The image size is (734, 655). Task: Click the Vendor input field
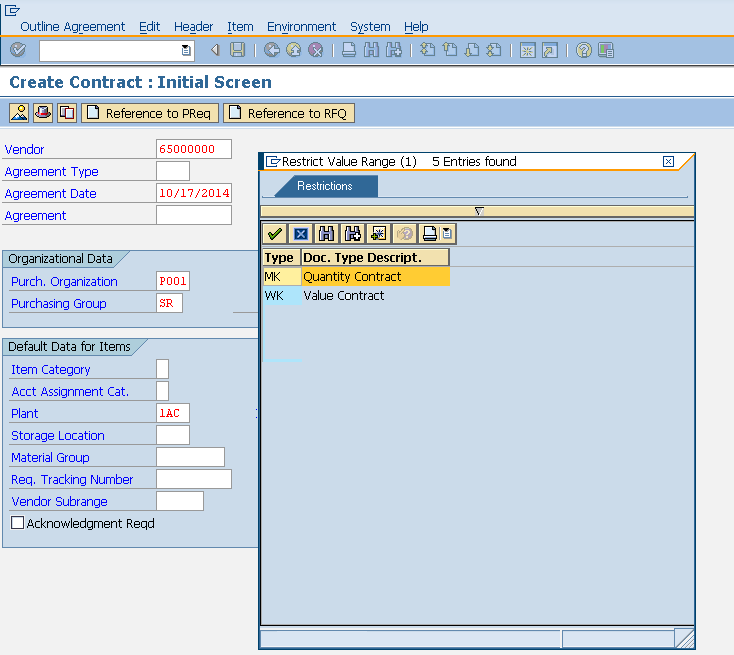(x=194, y=149)
